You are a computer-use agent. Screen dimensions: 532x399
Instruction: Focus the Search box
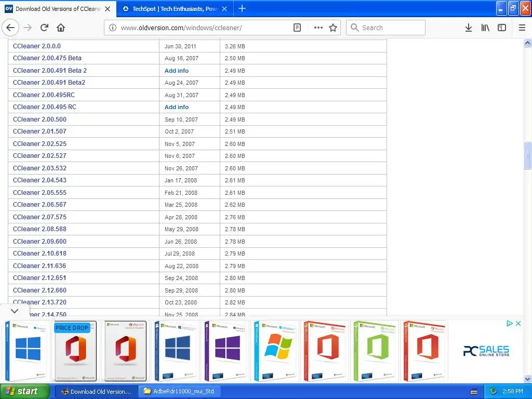386,28
